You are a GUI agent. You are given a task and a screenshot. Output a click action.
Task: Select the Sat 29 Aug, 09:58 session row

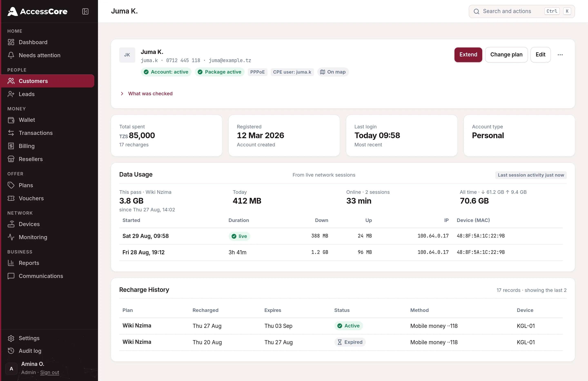341,236
